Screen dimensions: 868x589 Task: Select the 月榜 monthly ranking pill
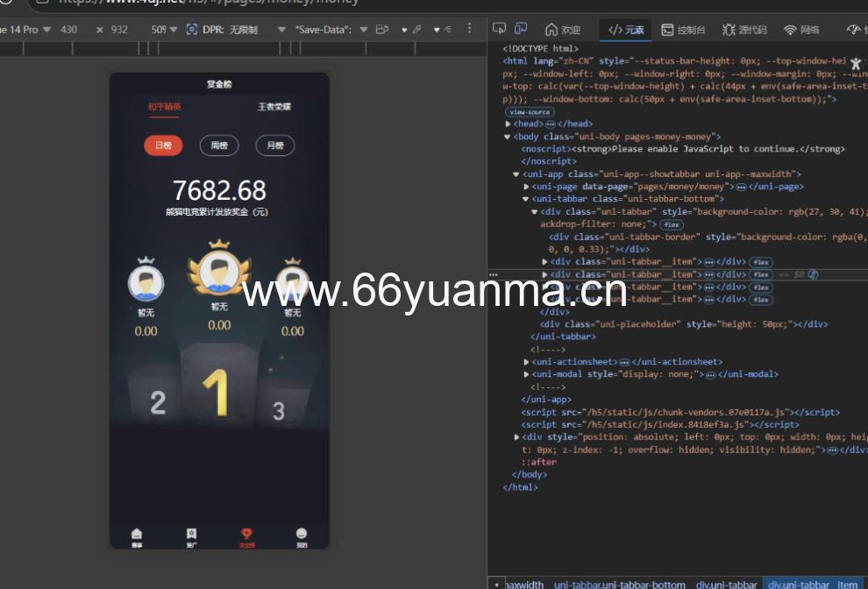coord(275,145)
